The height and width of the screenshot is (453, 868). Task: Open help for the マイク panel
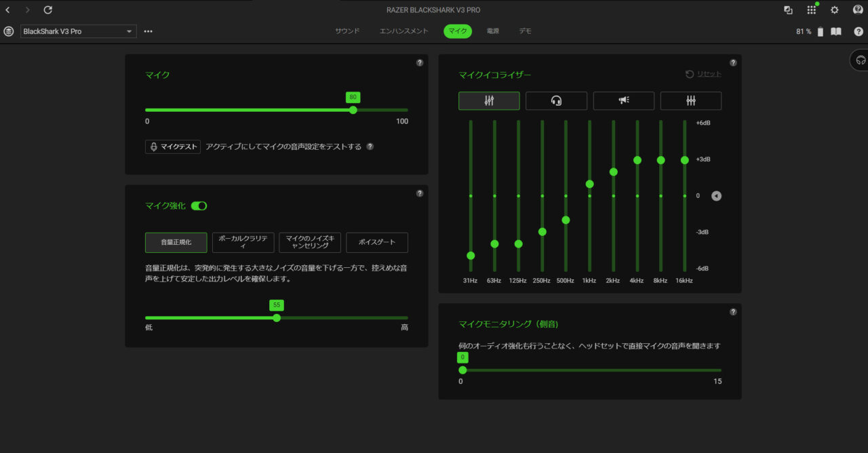click(420, 62)
